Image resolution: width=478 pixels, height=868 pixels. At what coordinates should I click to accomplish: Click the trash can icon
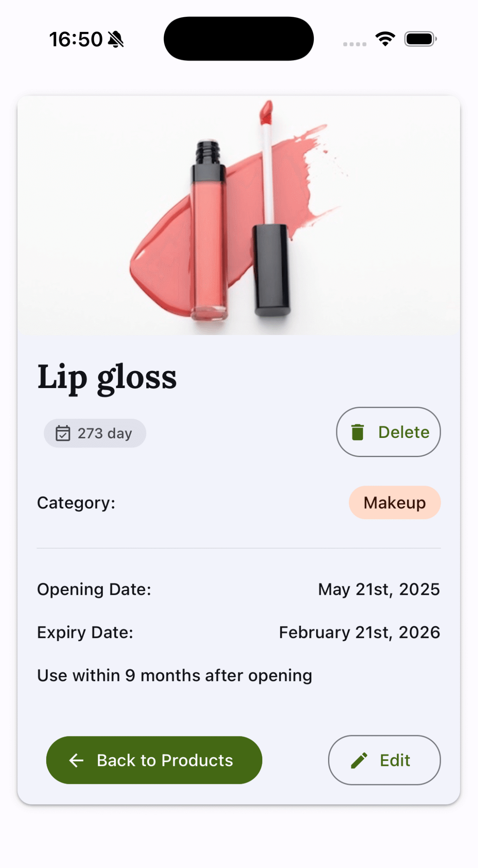pyautogui.click(x=357, y=432)
